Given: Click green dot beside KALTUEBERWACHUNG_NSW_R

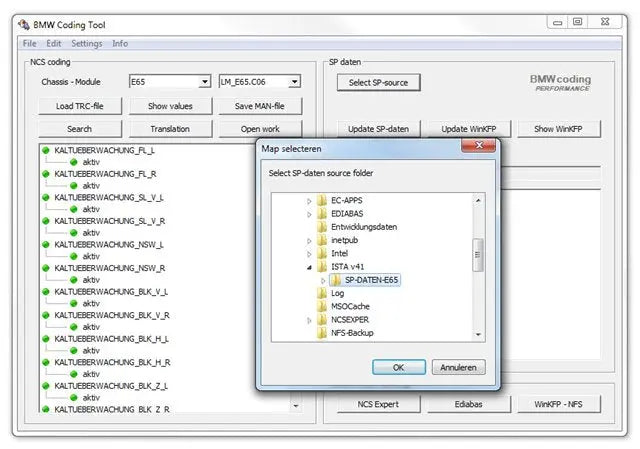Looking at the screenshot, I should (46, 268).
